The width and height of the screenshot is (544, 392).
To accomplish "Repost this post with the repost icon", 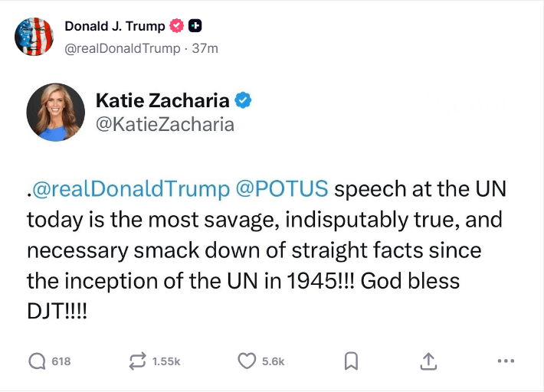I will click(138, 361).
